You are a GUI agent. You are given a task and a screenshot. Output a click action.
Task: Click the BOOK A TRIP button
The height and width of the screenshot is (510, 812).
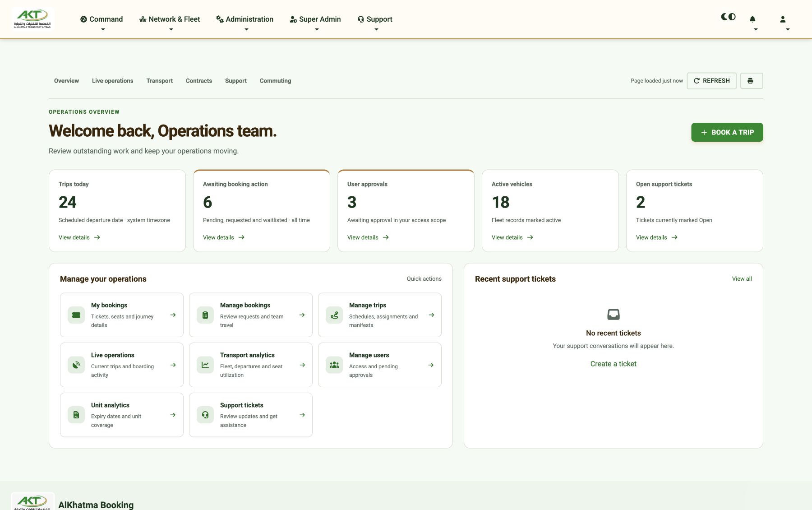click(727, 132)
